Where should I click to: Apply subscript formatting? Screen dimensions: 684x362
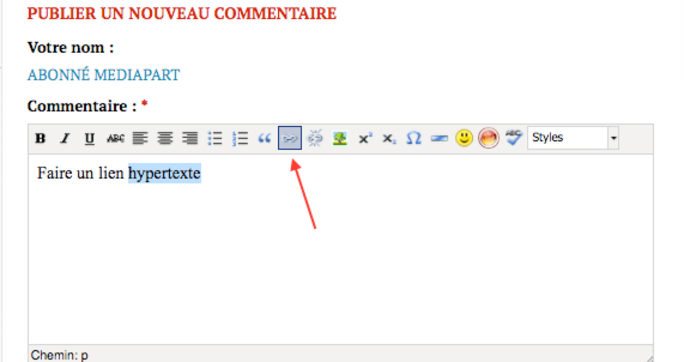click(x=389, y=138)
